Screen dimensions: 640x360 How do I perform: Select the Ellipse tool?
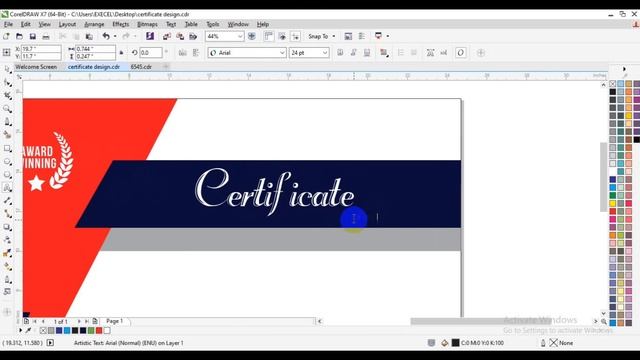[x=7, y=162]
